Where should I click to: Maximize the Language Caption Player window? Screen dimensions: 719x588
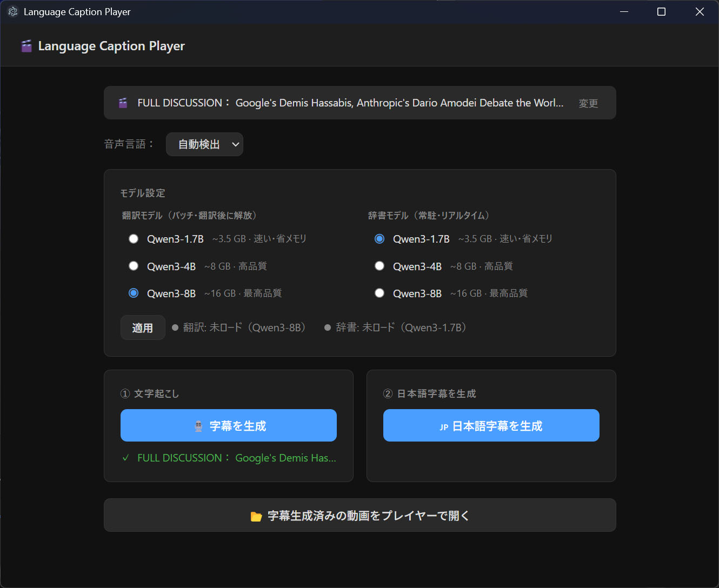click(x=661, y=12)
